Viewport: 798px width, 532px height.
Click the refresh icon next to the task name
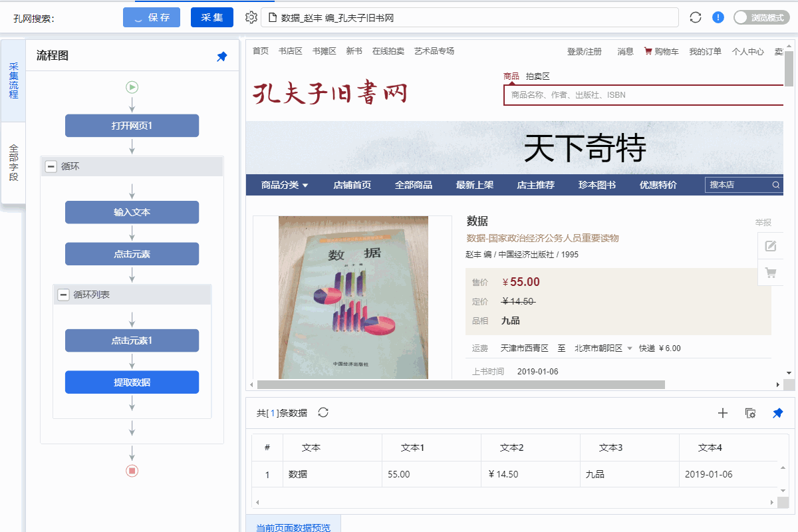click(x=696, y=17)
